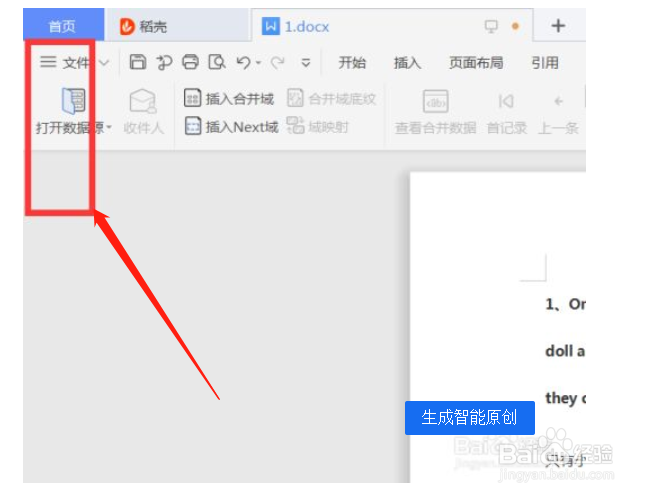Screen dimensions: 650x497
Task: Click the Save icon in the quick toolbar
Action: pyautogui.click(x=138, y=62)
